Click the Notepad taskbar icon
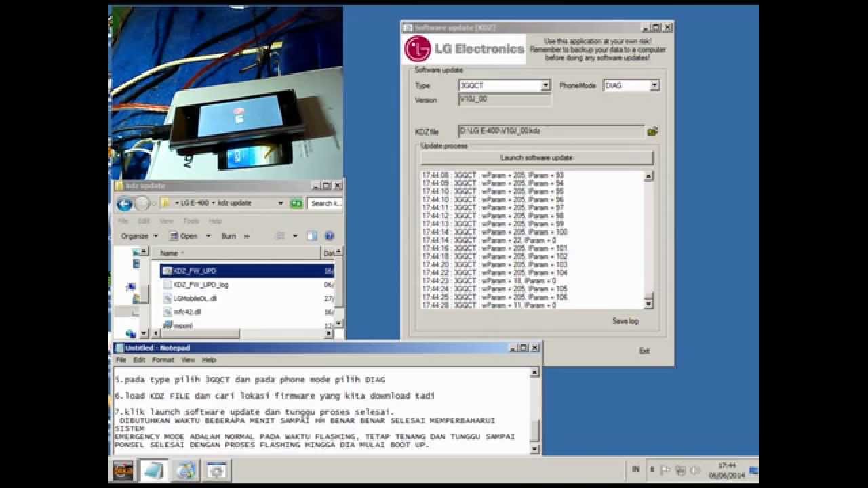This screenshot has width=868, height=488. pyautogui.click(x=153, y=470)
